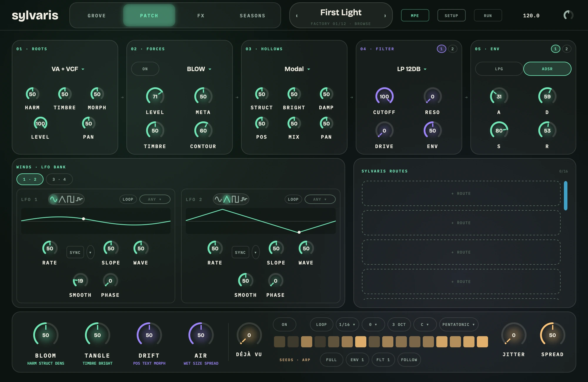The width and height of the screenshot is (588, 382).
Task: Toggle the arp LOOP switch
Action: point(321,324)
